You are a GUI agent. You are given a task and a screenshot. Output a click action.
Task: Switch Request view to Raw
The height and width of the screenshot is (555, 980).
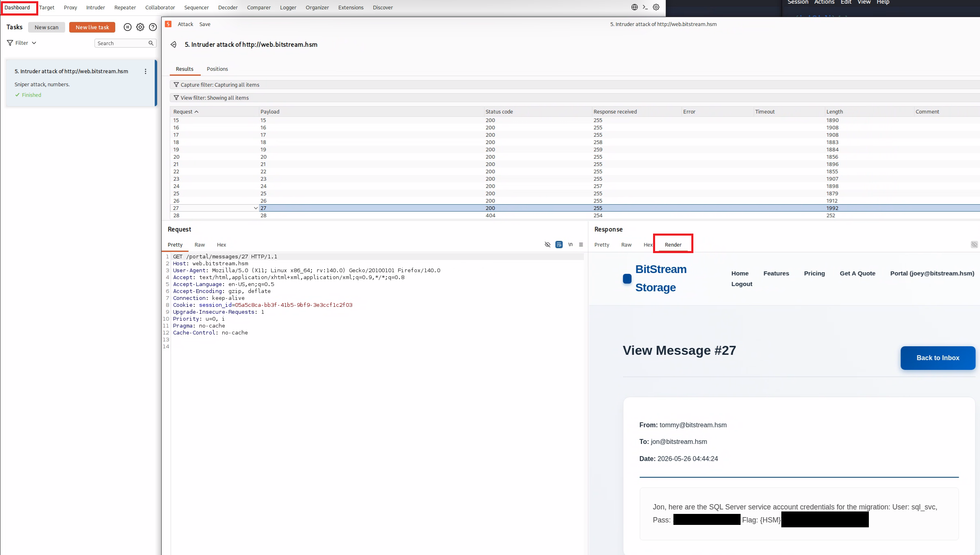pyautogui.click(x=200, y=245)
